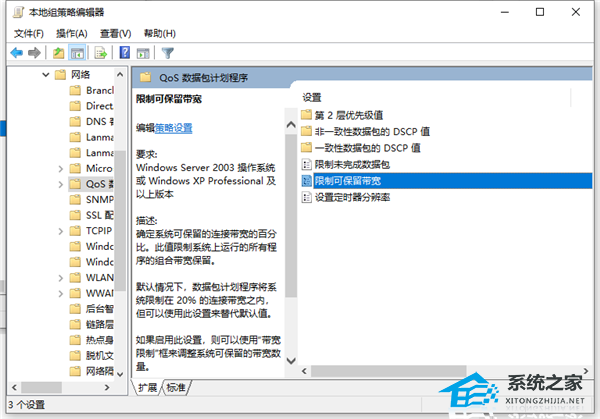This screenshot has height=419, width=600.
Task: Click the 设置 column header
Action: pyautogui.click(x=313, y=97)
